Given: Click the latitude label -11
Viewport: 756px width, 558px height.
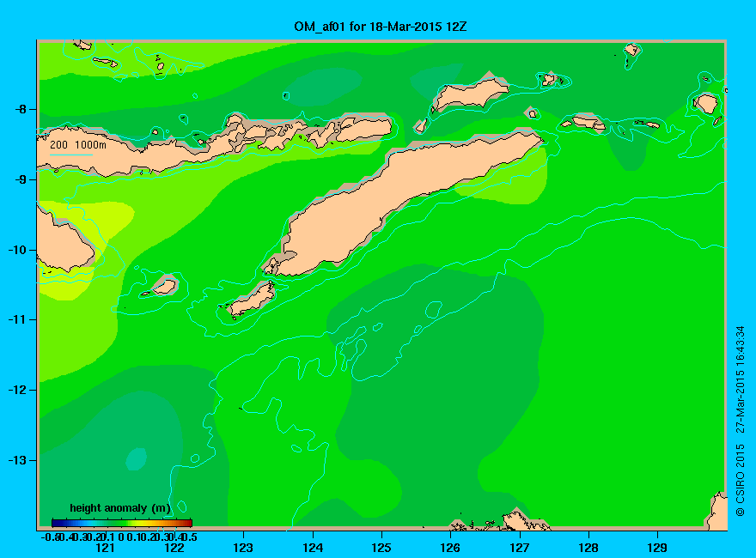Looking at the screenshot, I should (17, 319).
